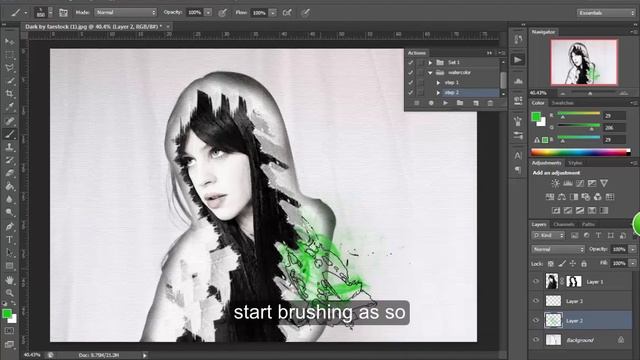Select the Eyedropper tool
The width and height of the screenshot is (640, 360).
tap(9, 107)
